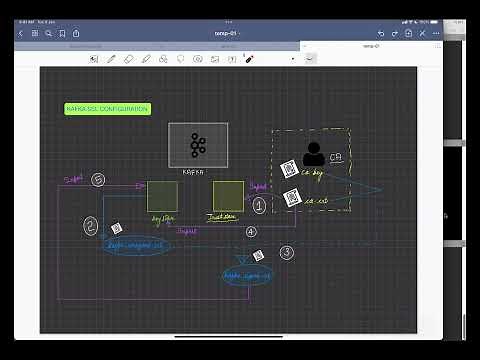Check the battery indicator in status bar

(x=434, y=22)
